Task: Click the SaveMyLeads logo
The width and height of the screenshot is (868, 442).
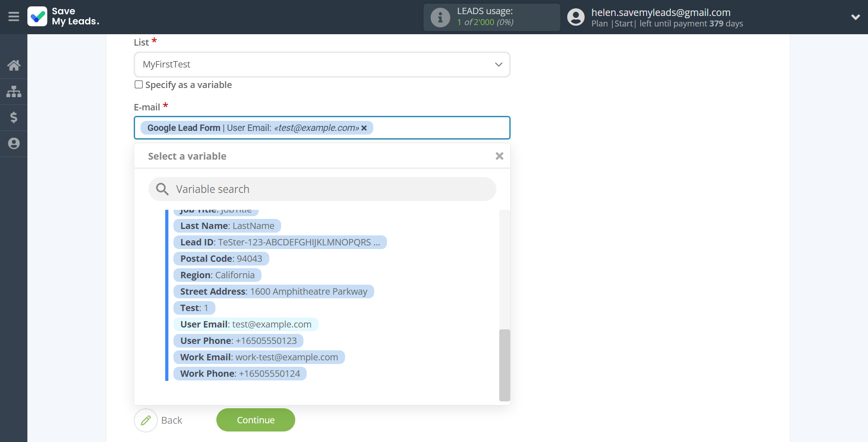Action: click(x=63, y=16)
